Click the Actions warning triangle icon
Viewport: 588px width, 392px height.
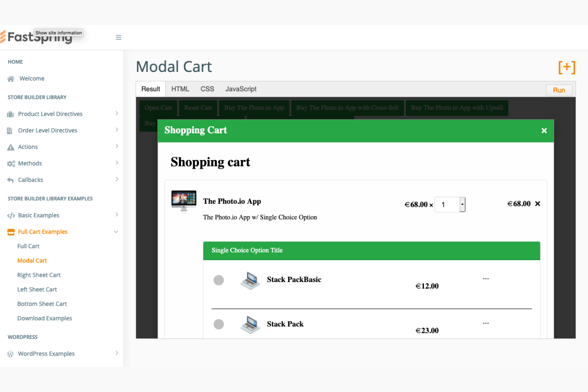click(x=11, y=147)
